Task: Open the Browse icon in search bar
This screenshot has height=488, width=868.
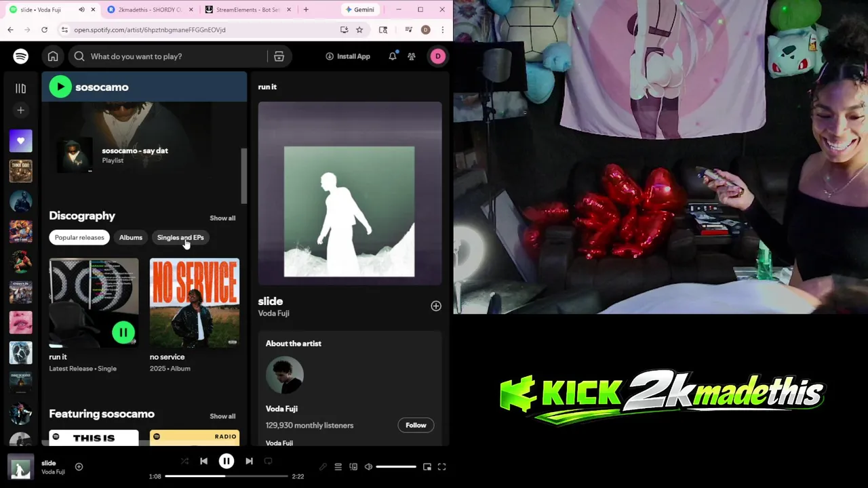Action: click(x=279, y=56)
